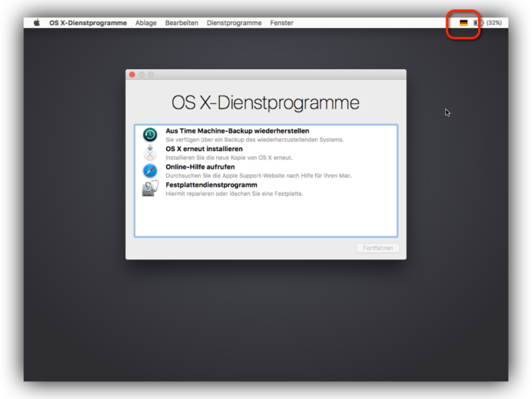
Task: Click the German flag input source icon
Action: [x=464, y=23]
